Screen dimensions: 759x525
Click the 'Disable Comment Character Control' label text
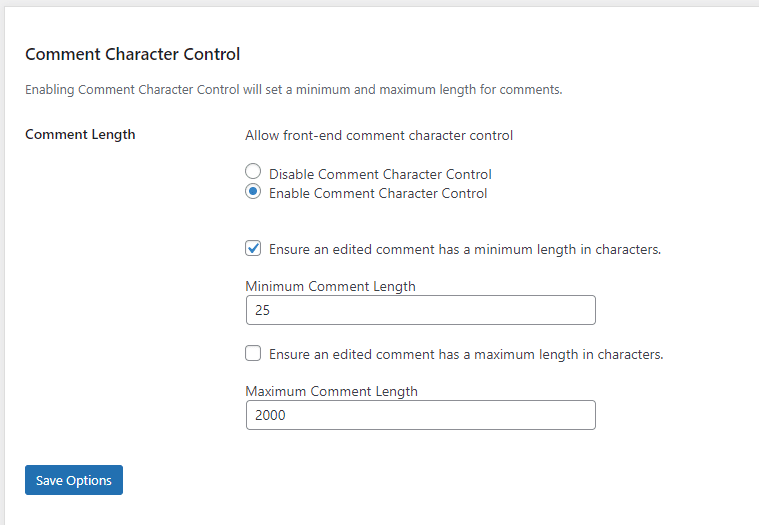click(380, 174)
